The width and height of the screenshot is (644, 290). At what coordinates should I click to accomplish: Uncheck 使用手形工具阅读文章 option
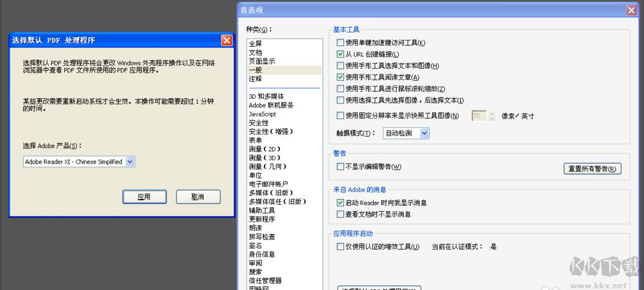click(x=340, y=77)
